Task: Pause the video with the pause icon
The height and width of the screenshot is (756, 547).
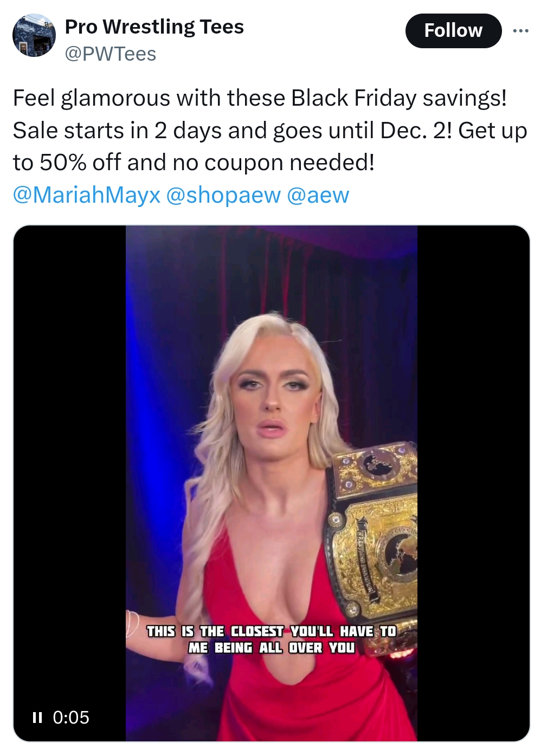Action: pyautogui.click(x=37, y=718)
